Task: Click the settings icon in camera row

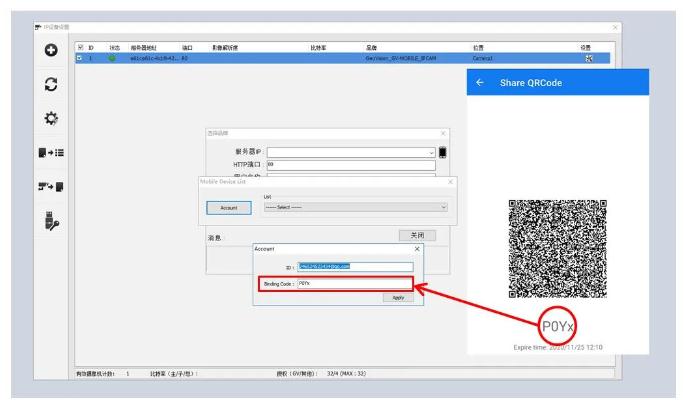Action: pyautogui.click(x=589, y=58)
